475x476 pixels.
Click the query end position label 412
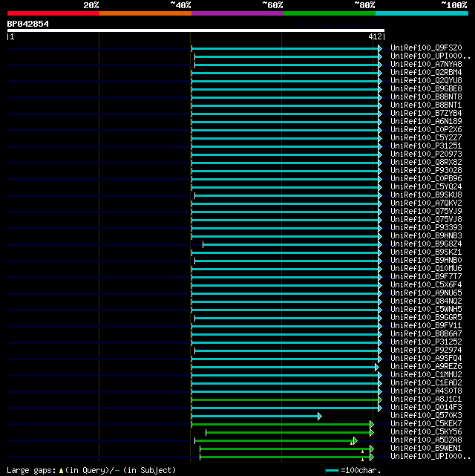click(x=375, y=36)
